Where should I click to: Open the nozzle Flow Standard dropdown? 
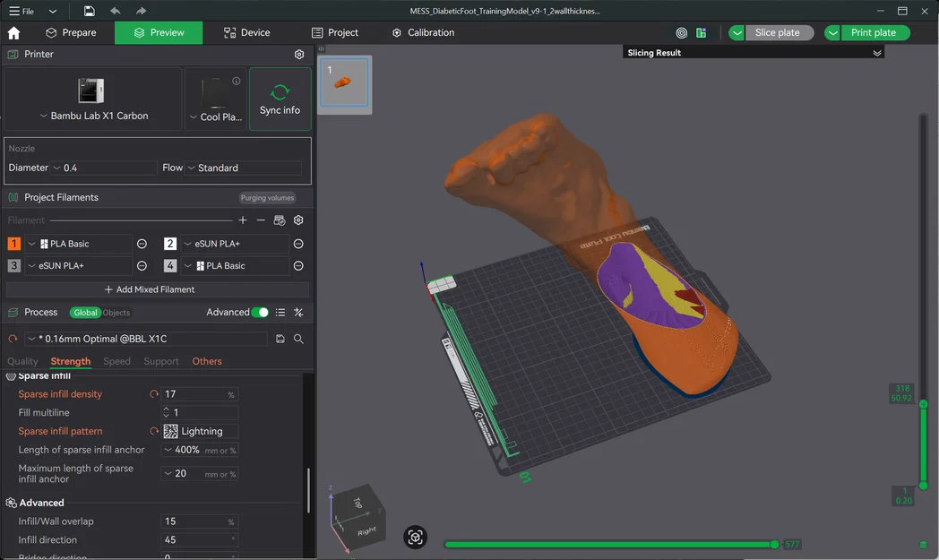click(x=243, y=168)
